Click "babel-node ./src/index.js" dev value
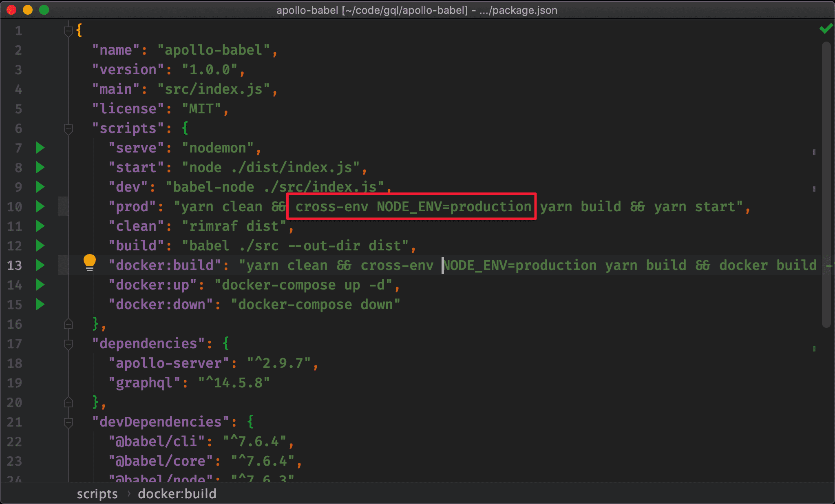Screen dimensions: 835x504 (x=274, y=187)
